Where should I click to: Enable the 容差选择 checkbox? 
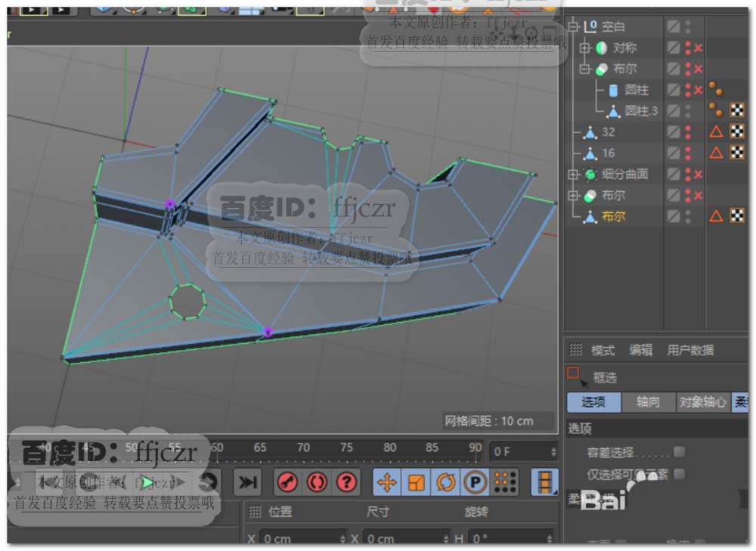[x=679, y=452]
